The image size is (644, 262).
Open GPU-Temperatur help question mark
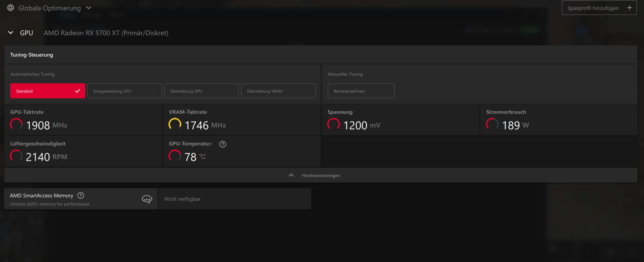click(x=223, y=144)
